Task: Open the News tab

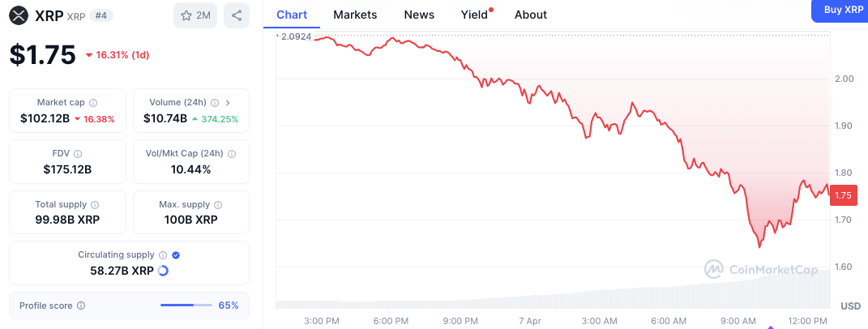Action: point(419,15)
